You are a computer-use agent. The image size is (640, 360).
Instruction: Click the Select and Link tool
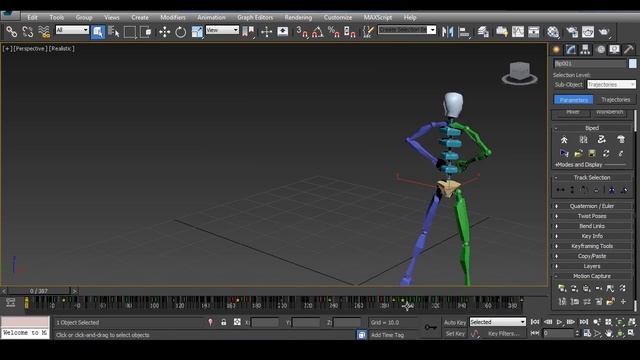[x=11, y=31]
